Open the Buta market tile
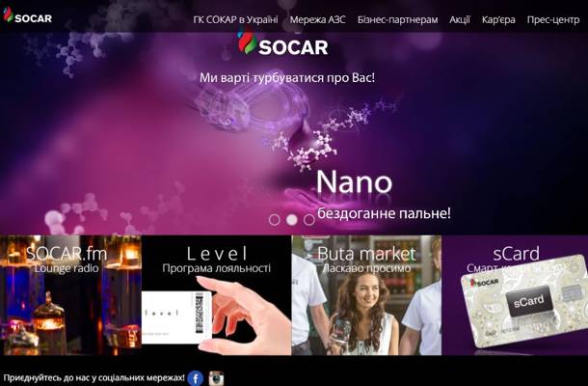Viewport: 588px width, 386px height. [366, 295]
